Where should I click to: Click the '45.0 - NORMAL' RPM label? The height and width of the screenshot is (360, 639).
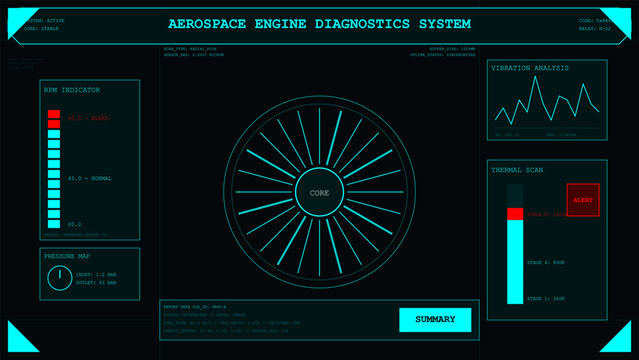[x=90, y=179]
